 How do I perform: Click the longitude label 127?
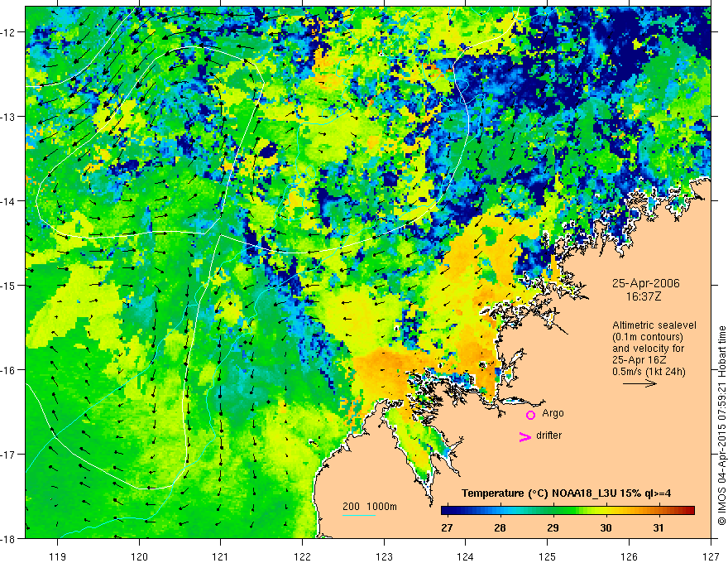pos(711,556)
